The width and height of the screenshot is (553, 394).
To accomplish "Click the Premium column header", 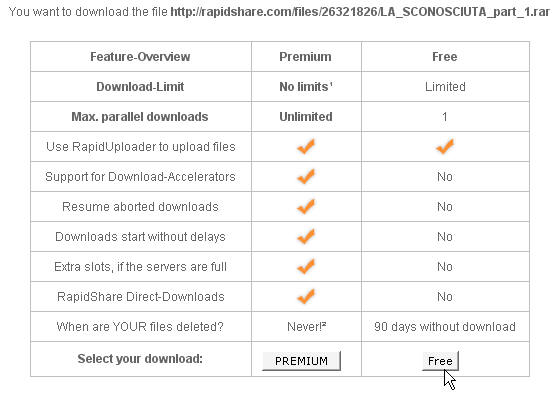I will (305, 57).
